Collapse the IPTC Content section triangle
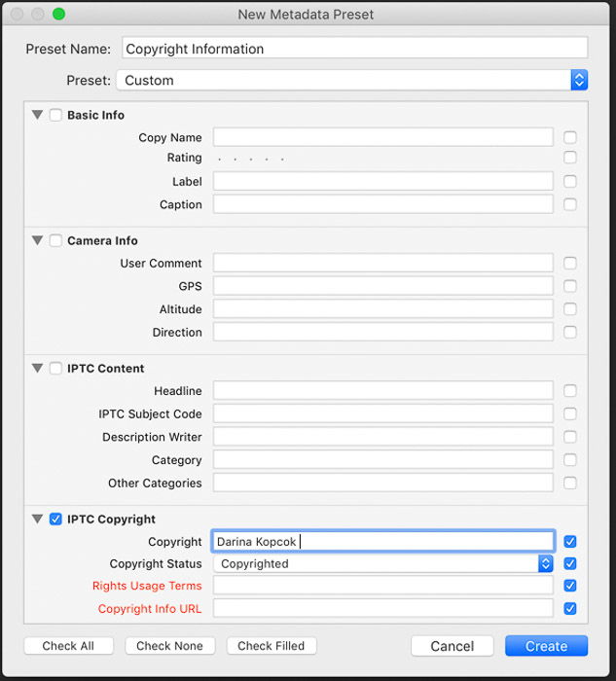The image size is (616, 681). click(x=37, y=368)
